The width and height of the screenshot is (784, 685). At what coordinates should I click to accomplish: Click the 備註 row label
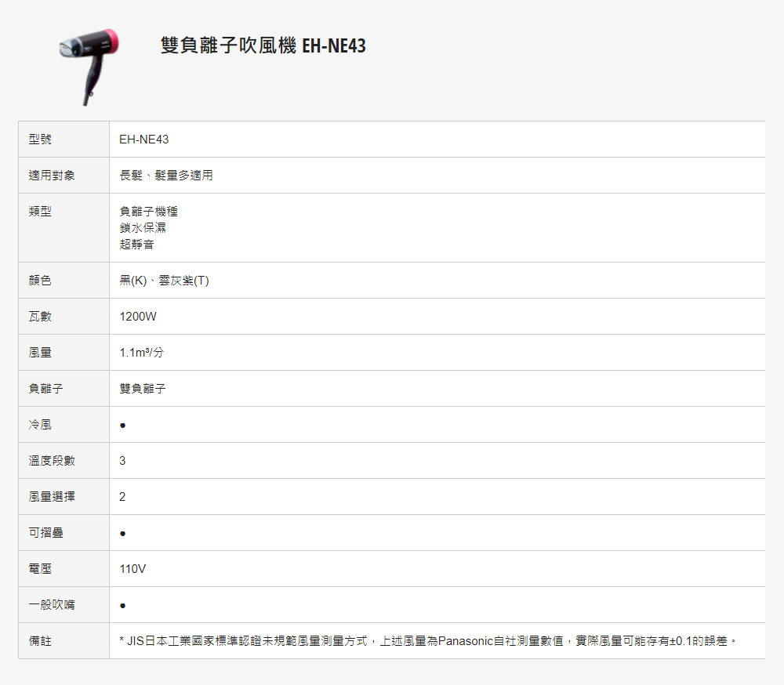pyautogui.click(x=40, y=640)
